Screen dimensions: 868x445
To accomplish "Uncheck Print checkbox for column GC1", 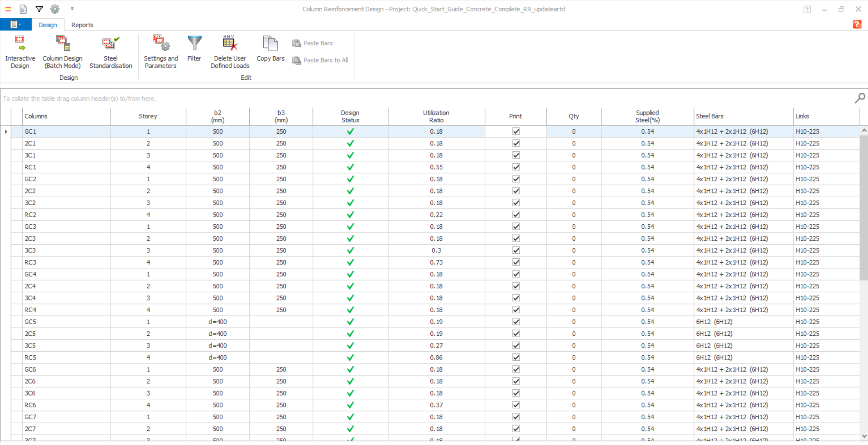I will click(x=516, y=131).
